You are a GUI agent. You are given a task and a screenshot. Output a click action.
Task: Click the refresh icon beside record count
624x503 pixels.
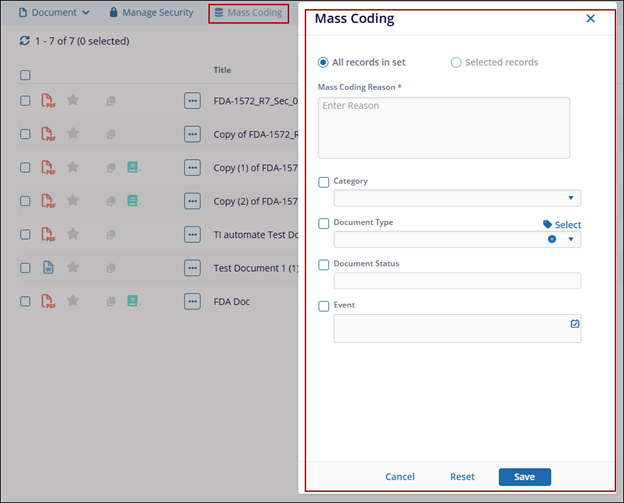[25, 41]
